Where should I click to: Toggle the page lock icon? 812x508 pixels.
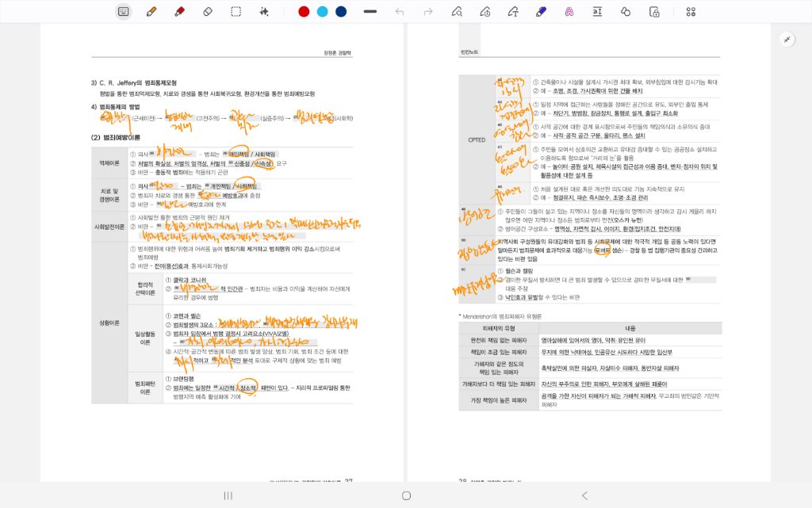tap(654, 11)
